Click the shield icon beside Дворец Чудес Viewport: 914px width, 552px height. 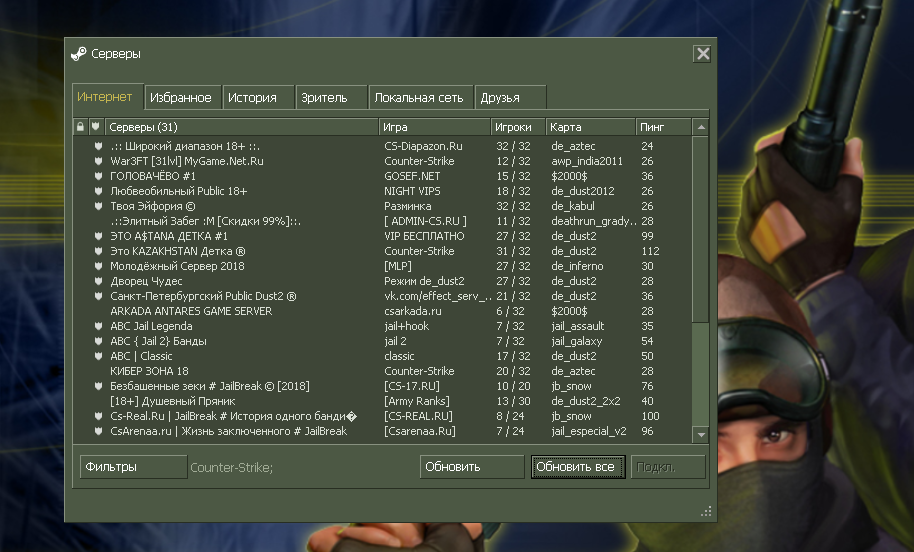pyautogui.click(x=99, y=281)
